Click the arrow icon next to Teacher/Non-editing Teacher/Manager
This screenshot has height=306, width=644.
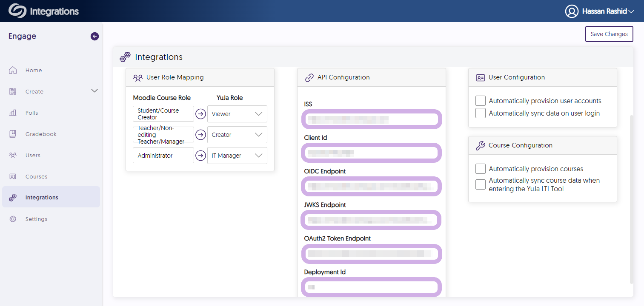click(200, 135)
